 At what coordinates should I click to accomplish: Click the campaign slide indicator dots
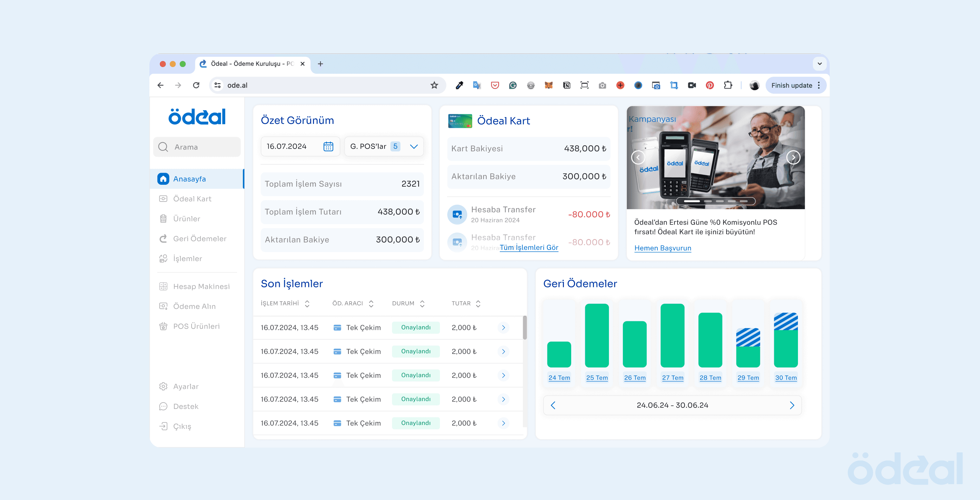click(x=715, y=201)
